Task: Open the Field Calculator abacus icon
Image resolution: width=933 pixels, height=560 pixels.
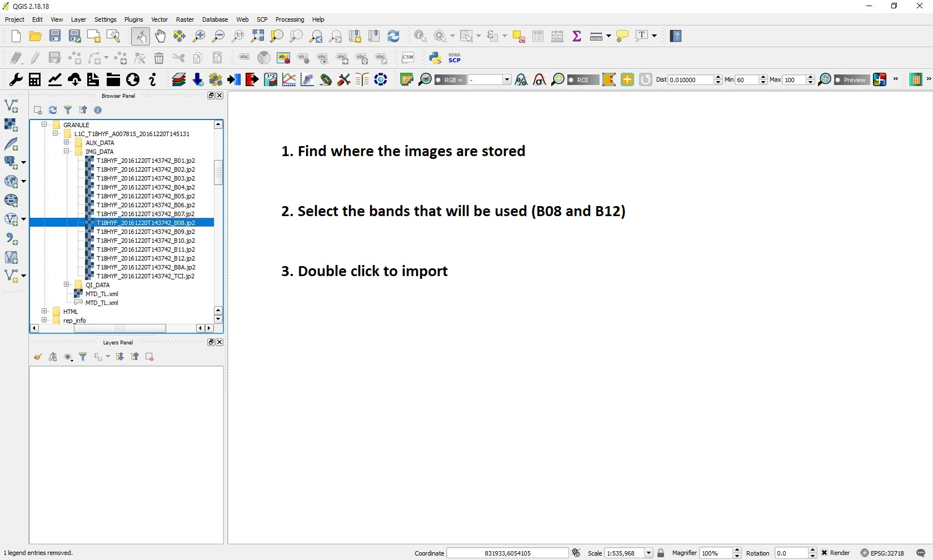Action: 557,36
